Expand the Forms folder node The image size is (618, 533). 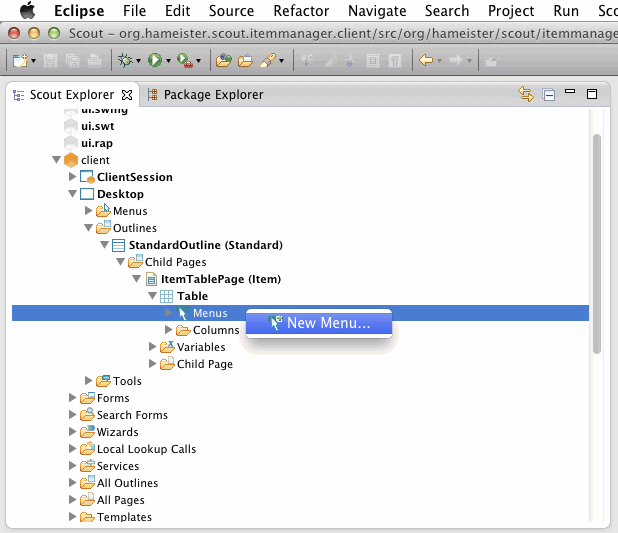(72, 398)
